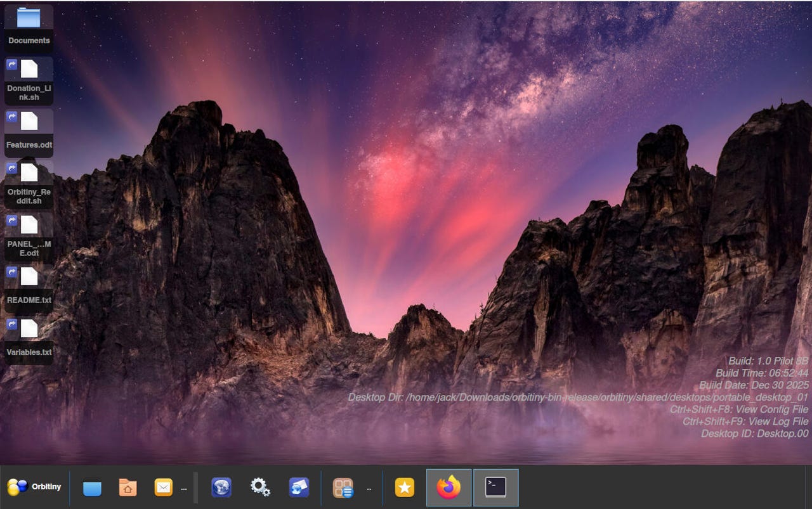Open the Orbitiny start menu
The height and width of the screenshot is (509, 812).
34,487
